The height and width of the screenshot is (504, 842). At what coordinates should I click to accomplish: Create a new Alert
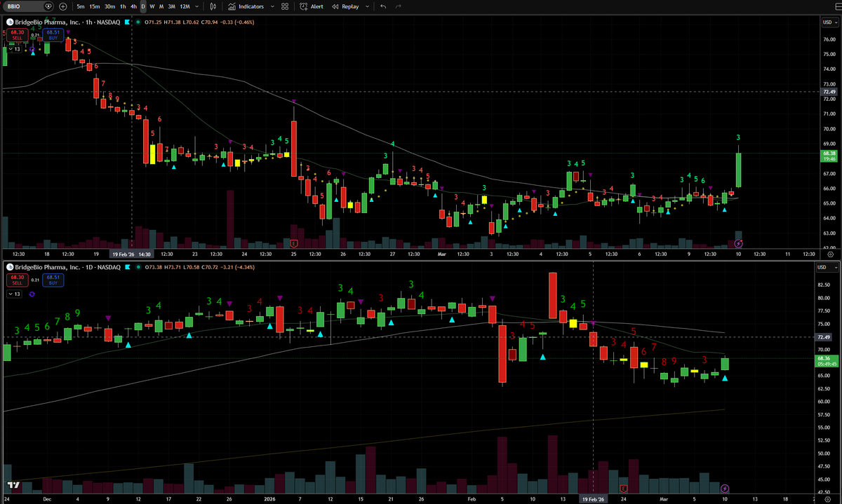(312, 6)
